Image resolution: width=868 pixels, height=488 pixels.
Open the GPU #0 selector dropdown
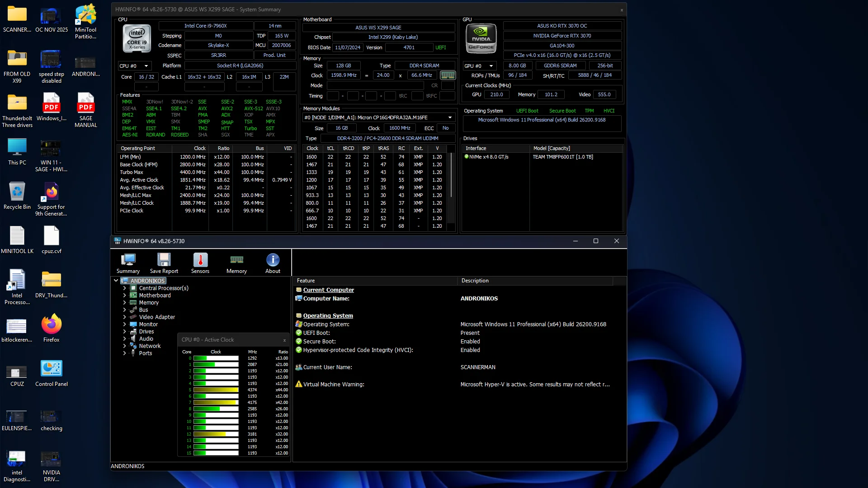(x=480, y=66)
